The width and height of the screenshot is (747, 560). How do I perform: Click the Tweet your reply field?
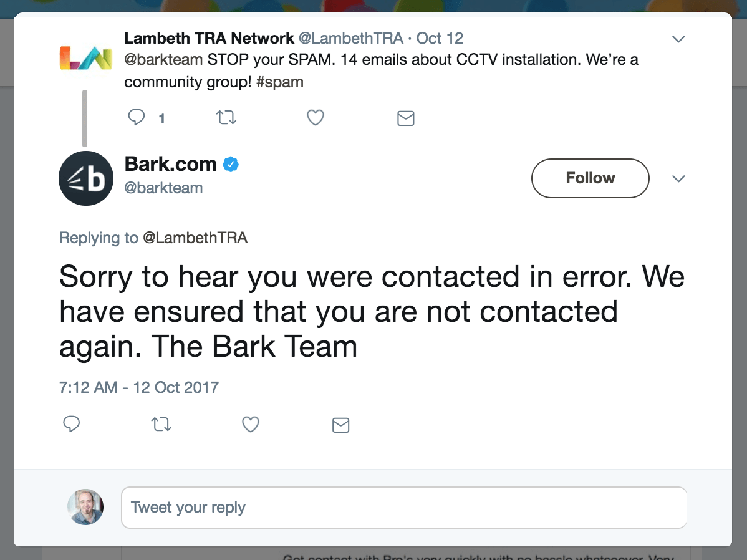404,508
